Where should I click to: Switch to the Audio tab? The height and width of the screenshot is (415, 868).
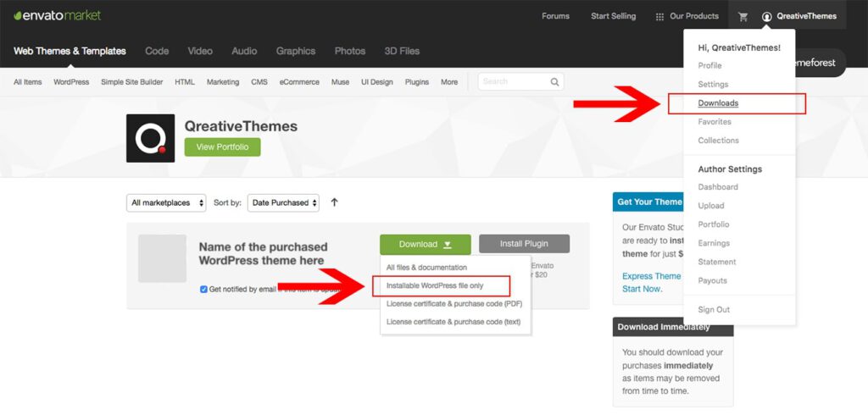[x=244, y=51]
